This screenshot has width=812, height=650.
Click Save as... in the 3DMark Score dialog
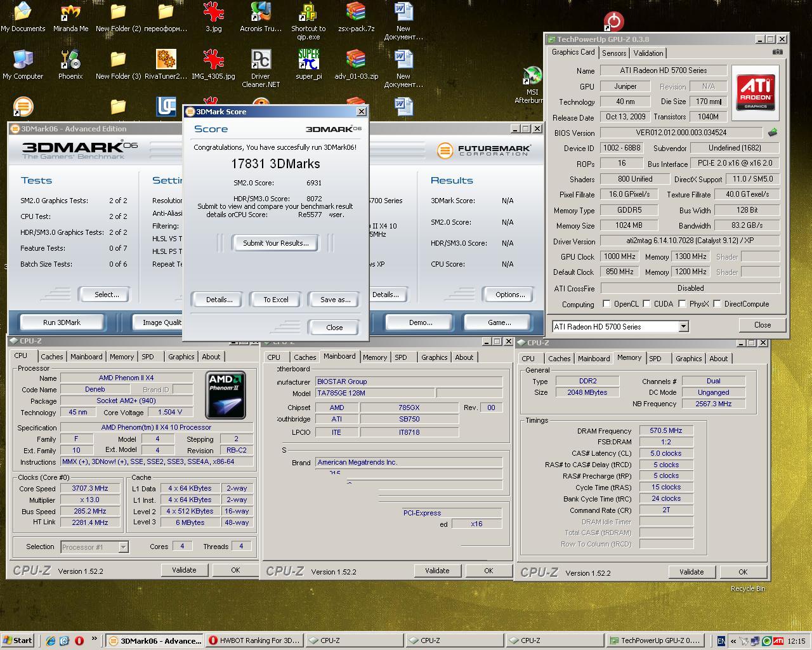[335, 300]
